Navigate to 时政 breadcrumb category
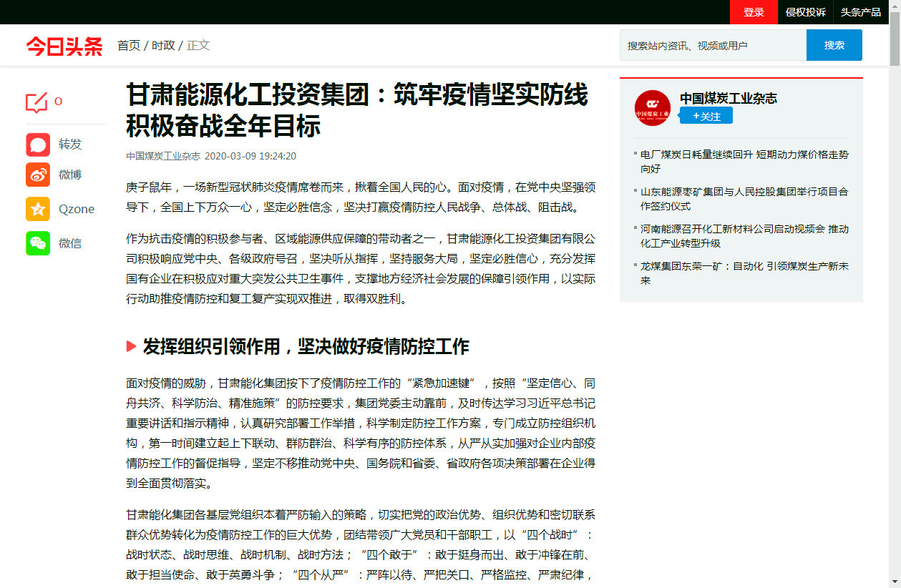Image resolution: width=901 pixels, height=588 pixels. [163, 46]
